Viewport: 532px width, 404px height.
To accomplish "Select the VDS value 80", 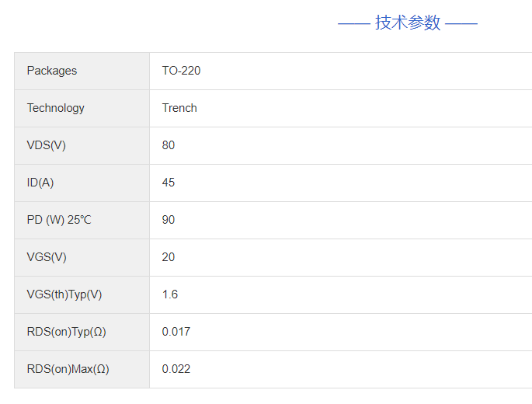I will [x=169, y=145].
